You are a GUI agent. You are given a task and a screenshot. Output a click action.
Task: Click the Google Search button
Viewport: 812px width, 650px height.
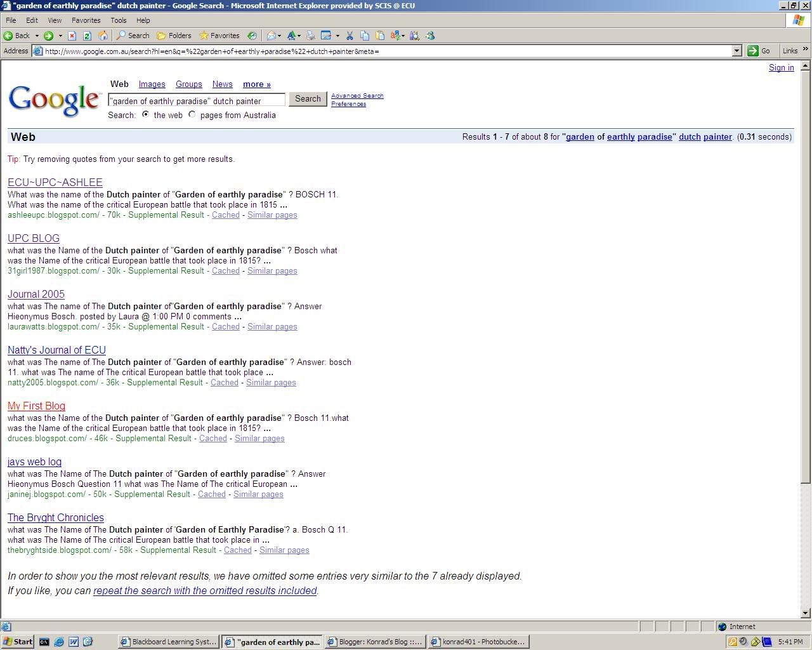pyautogui.click(x=308, y=99)
